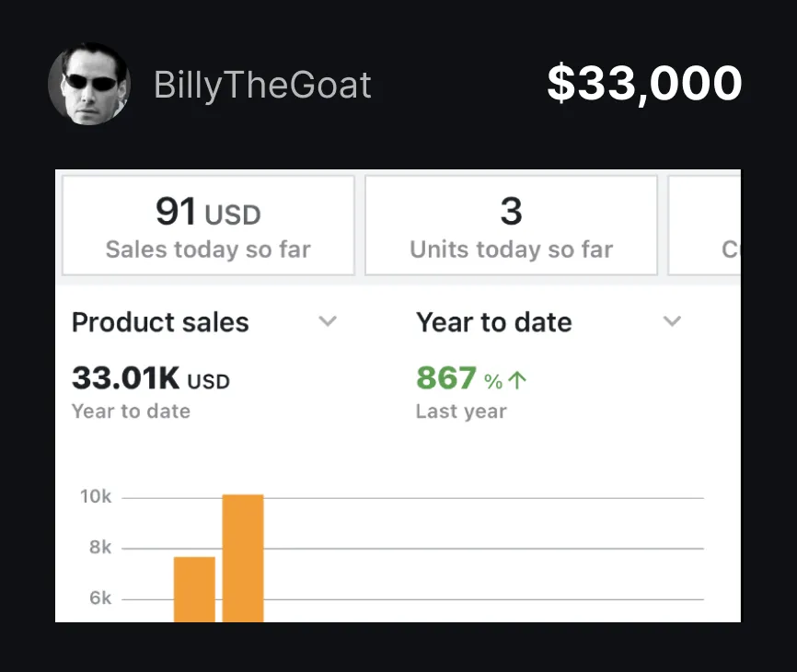
Task: Click the partially visible third summary card
Action: [x=705, y=226]
